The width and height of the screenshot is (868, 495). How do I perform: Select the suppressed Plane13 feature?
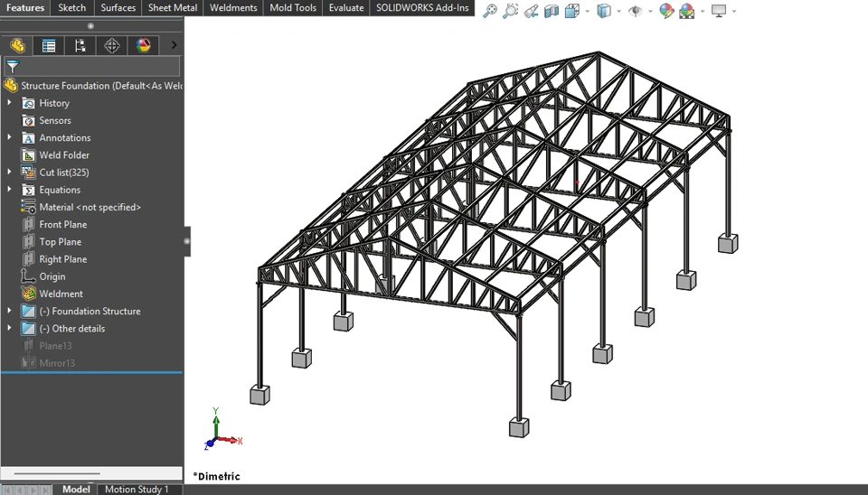[55, 346]
